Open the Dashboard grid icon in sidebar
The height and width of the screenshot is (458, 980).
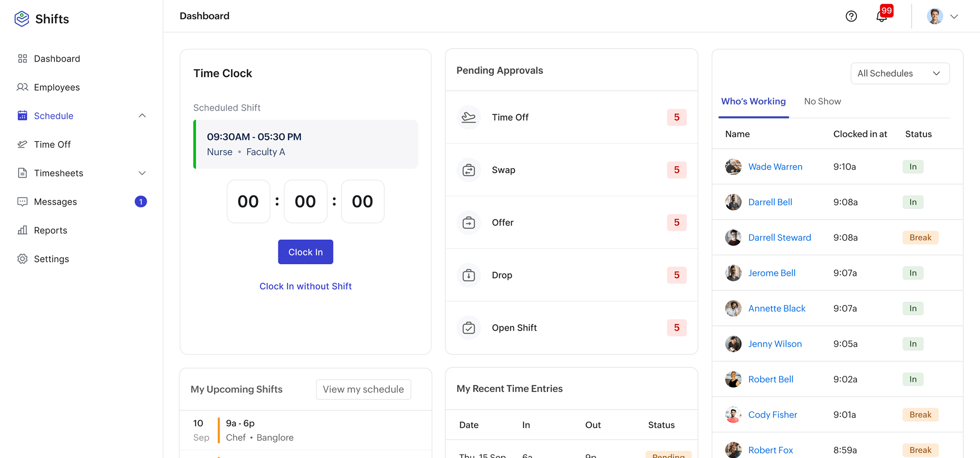(x=22, y=58)
